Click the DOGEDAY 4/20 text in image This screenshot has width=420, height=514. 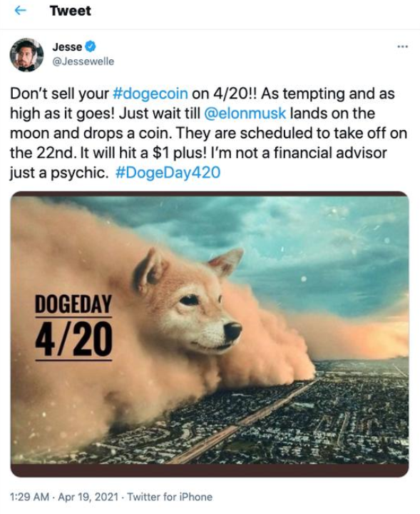(73, 326)
